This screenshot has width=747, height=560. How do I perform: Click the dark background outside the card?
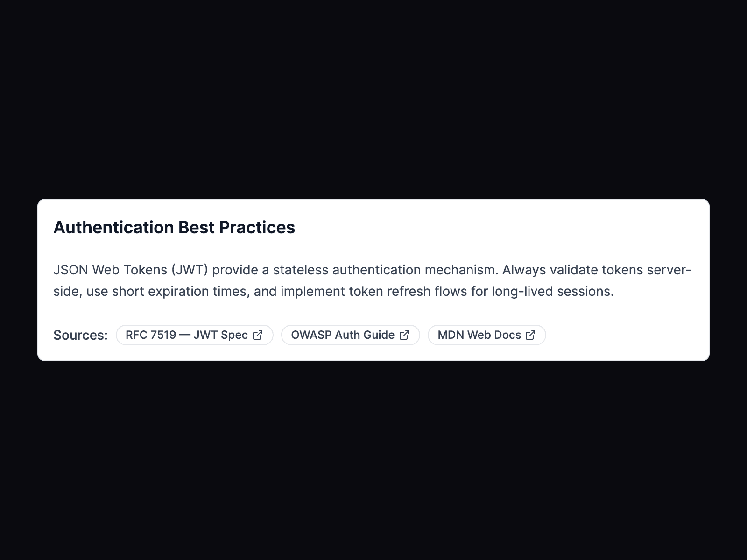[x=373, y=70]
